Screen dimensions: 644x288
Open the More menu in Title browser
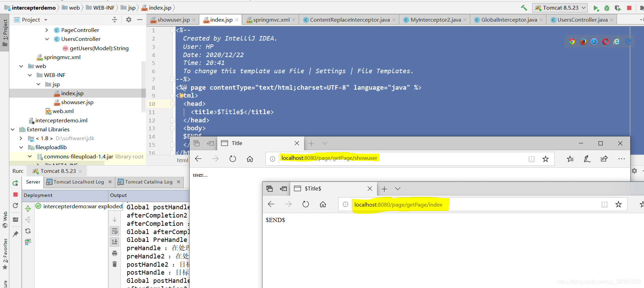[x=622, y=159]
